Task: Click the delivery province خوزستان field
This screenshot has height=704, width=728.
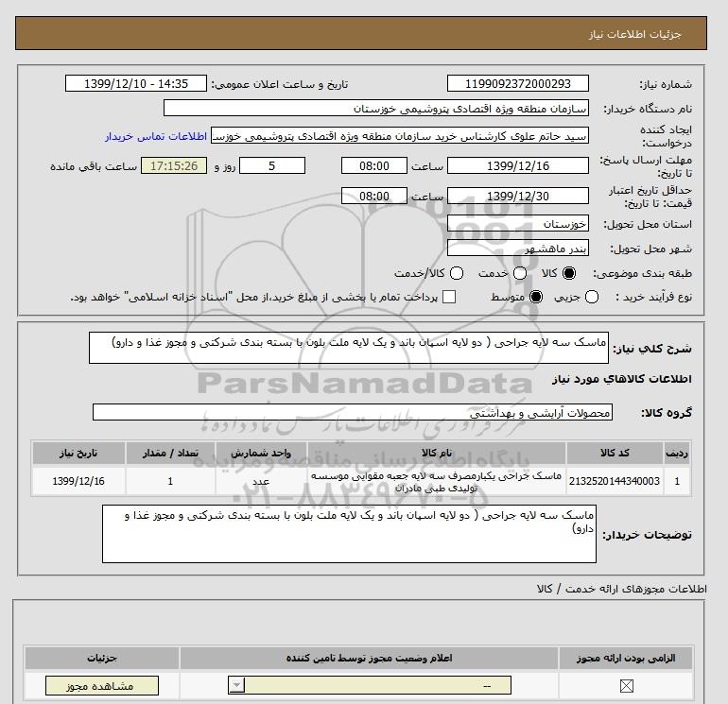Action: pyautogui.click(x=518, y=224)
